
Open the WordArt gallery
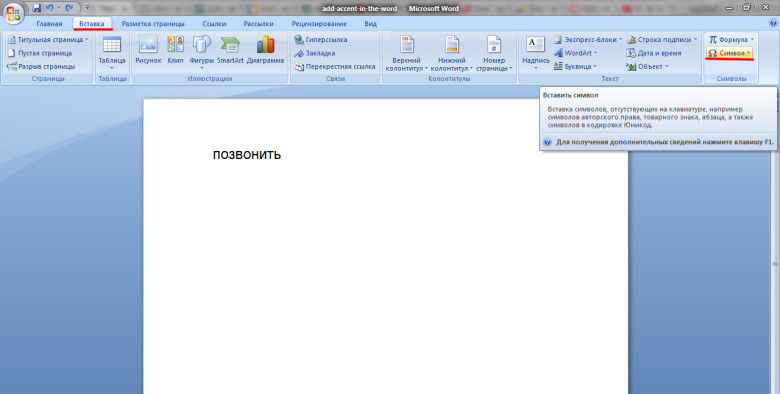tap(576, 53)
